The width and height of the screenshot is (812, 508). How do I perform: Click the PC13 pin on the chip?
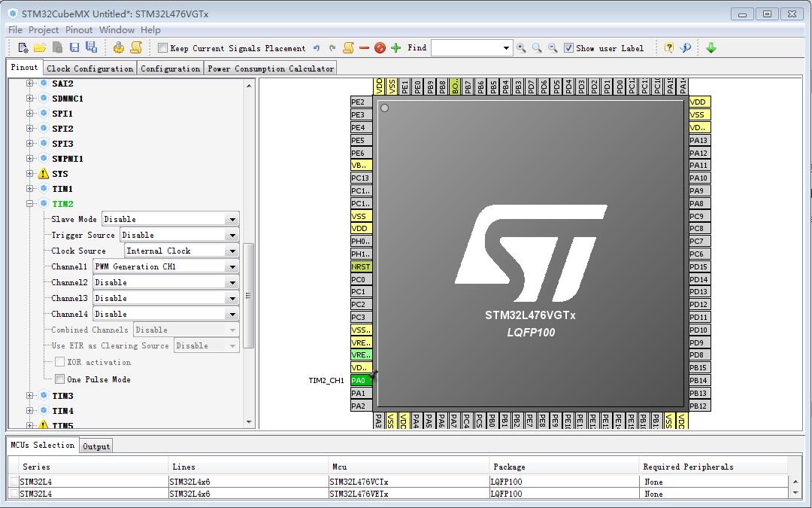pyautogui.click(x=361, y=178)
